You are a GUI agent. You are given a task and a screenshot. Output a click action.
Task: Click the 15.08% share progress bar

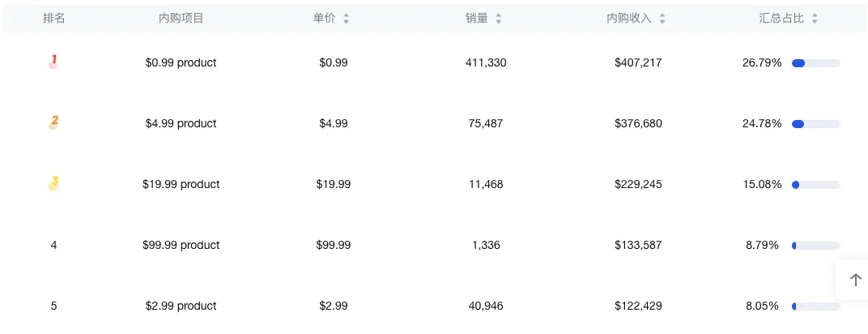tap(815, 185)
